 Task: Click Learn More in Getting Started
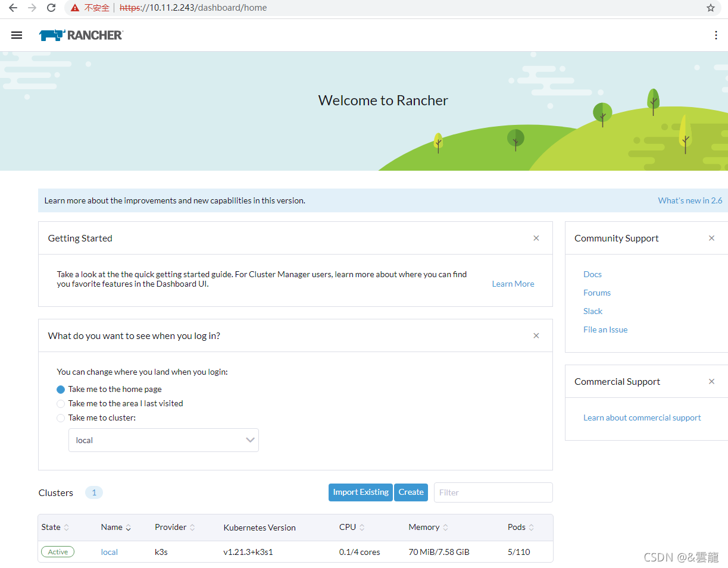[513, 284]
